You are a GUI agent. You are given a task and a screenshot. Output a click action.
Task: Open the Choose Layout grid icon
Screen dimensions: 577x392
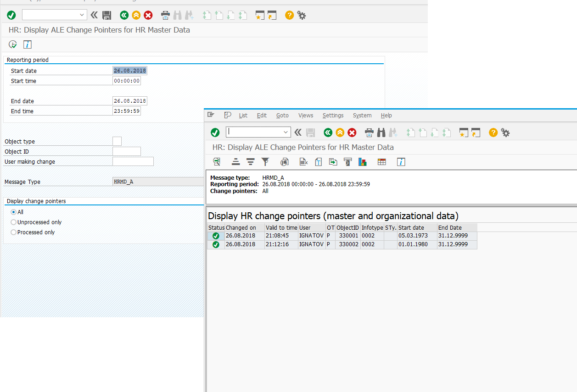coord(381,162)
